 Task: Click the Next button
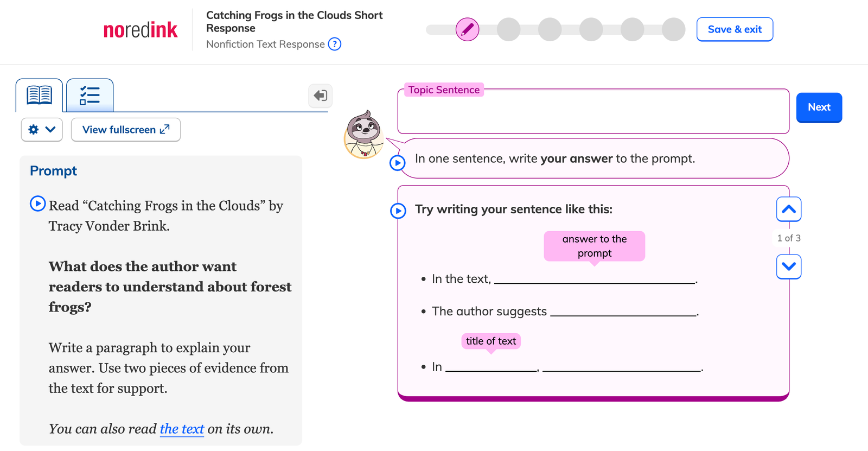pyautogui.click(x=819, y=107)
